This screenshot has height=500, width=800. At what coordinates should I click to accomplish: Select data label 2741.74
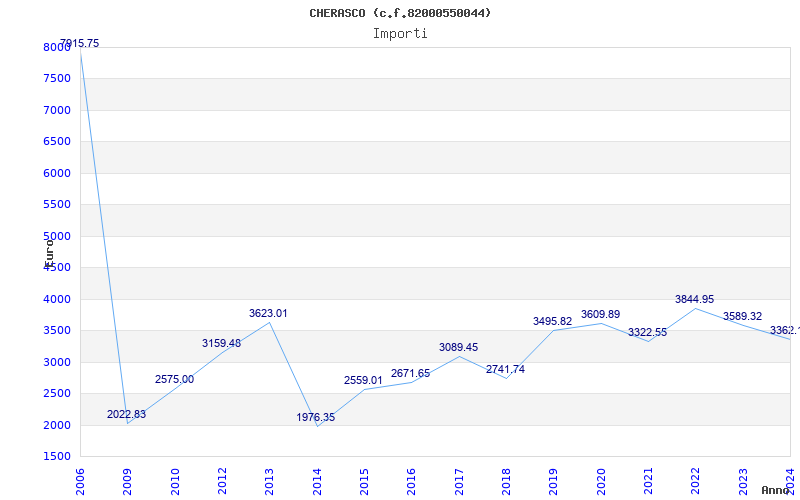pos(506,369)
